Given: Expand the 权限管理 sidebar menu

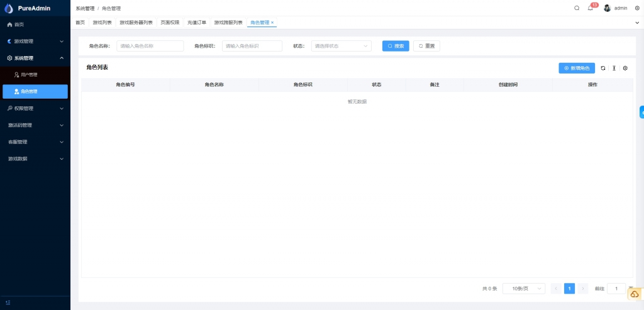Looking at the screenshot, I should pyautogui.click(x=35, y=108).
